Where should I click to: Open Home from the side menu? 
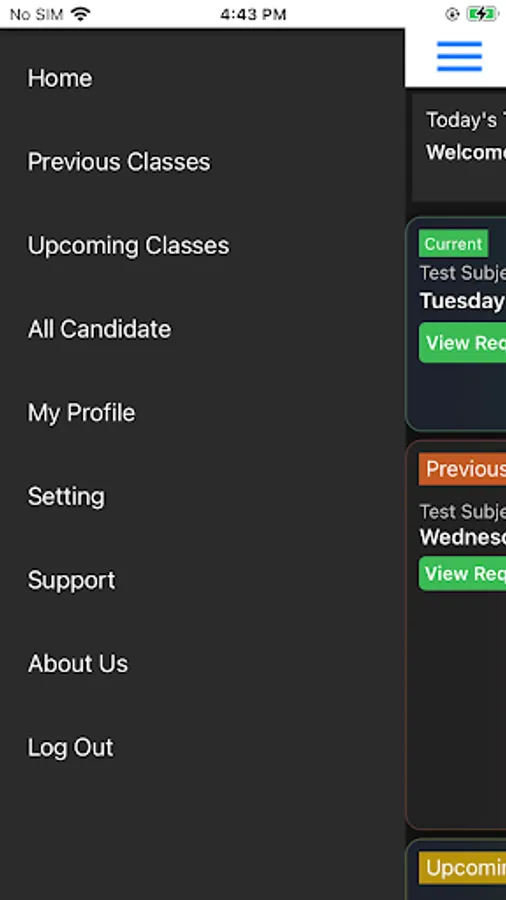point(60,78)
